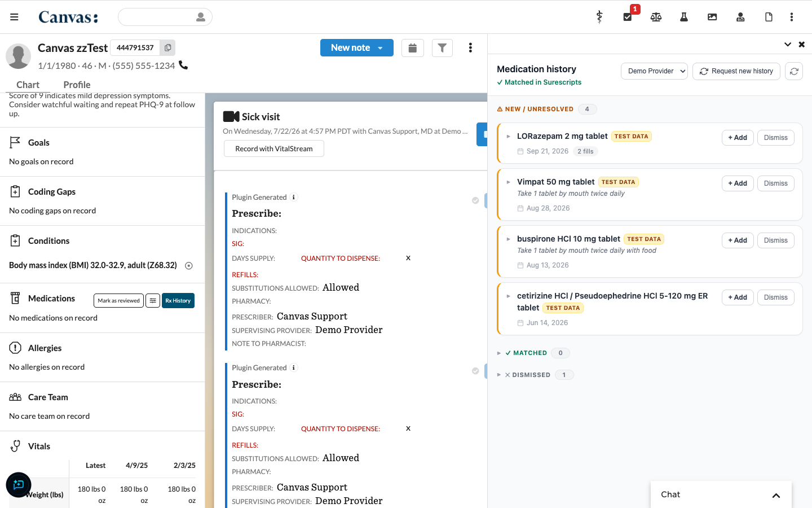Expand Vimpat 50 mg tablet details
The width and height of the screenshot is (812, 508).
pyautogui.click(x=508, y=182)
